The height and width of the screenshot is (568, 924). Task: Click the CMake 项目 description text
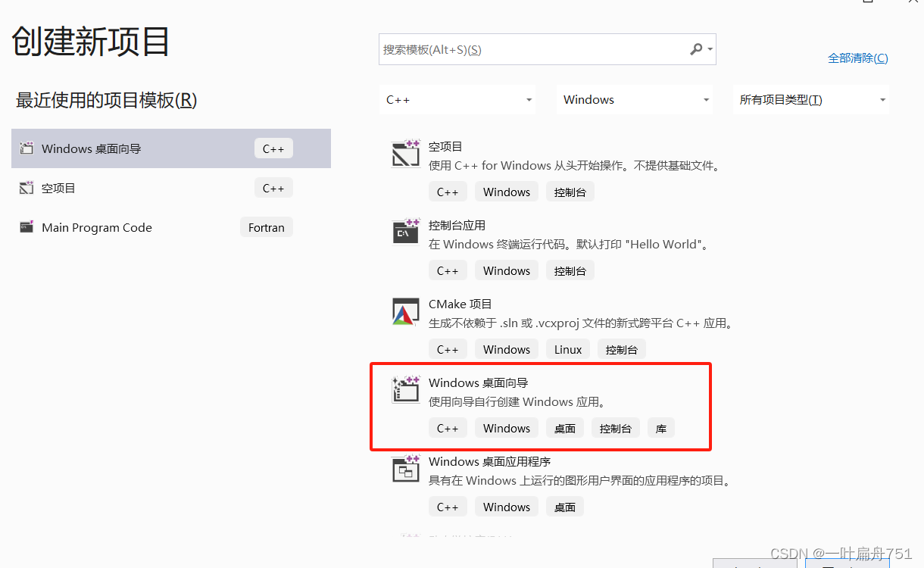[582, 323]
